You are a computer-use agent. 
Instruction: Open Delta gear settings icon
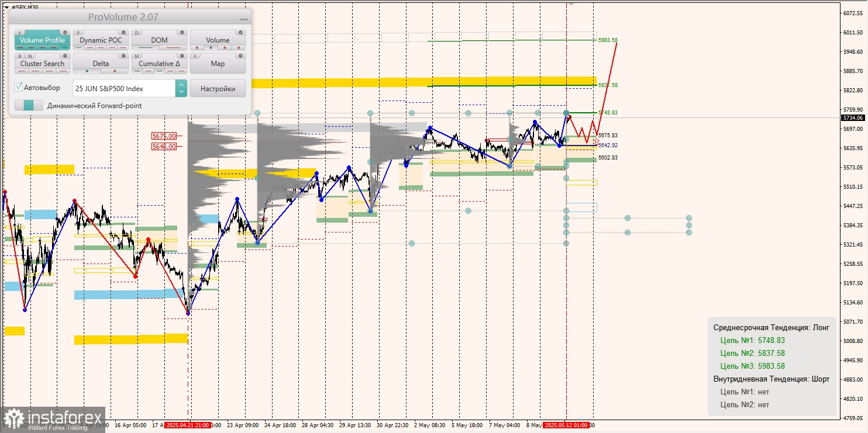coord(123,56)
